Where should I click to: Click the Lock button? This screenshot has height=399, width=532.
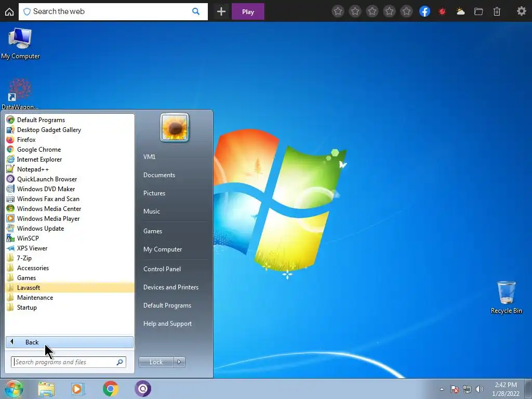(156, 362)
